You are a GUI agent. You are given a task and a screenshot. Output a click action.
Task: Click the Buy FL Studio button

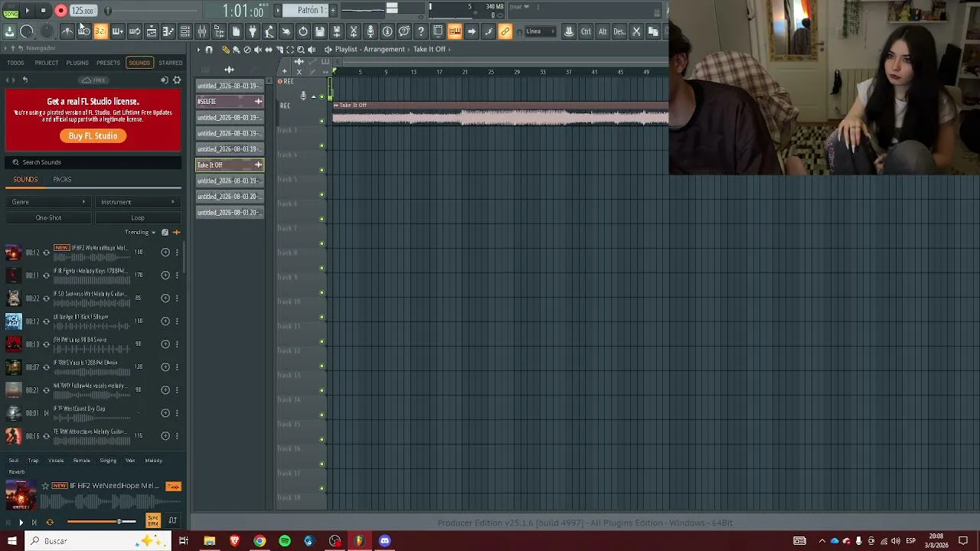point(93,135)
